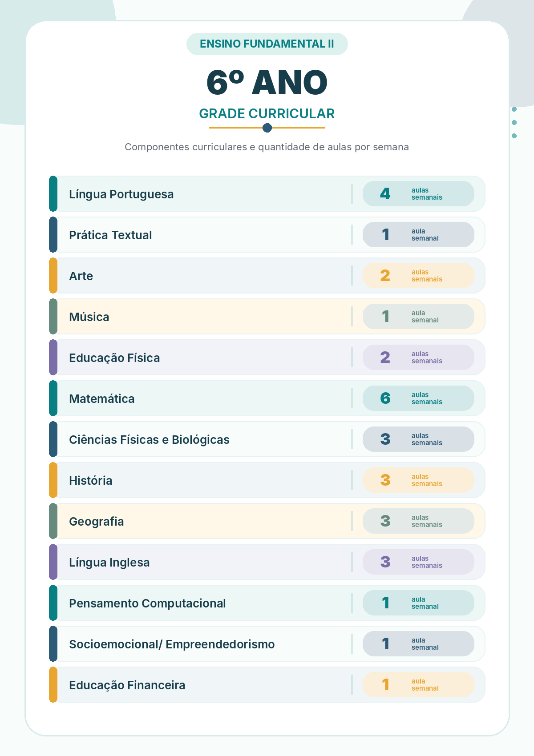Click the Música 1 aula semanal badge
The height and width of the screenshot is (756, 534).
pos(418,317)
